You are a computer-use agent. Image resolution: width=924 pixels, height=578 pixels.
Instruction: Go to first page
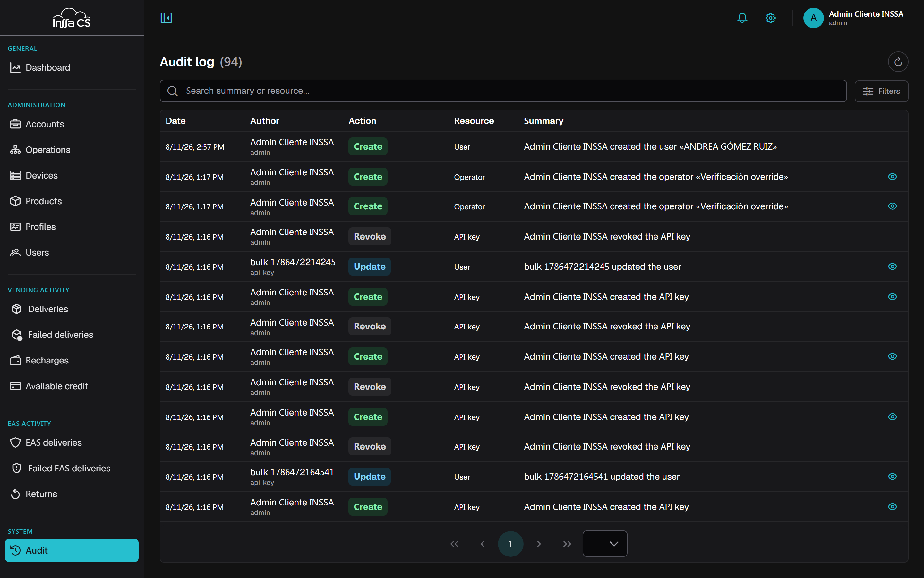pos(454,544)
